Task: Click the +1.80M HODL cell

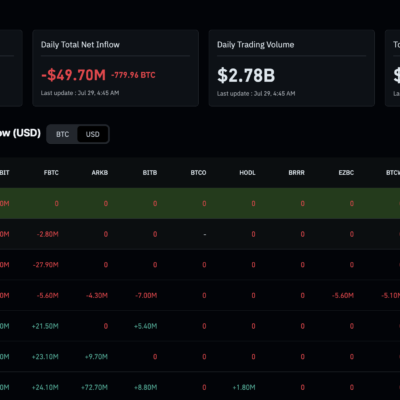Action: (x=244, y=387)
